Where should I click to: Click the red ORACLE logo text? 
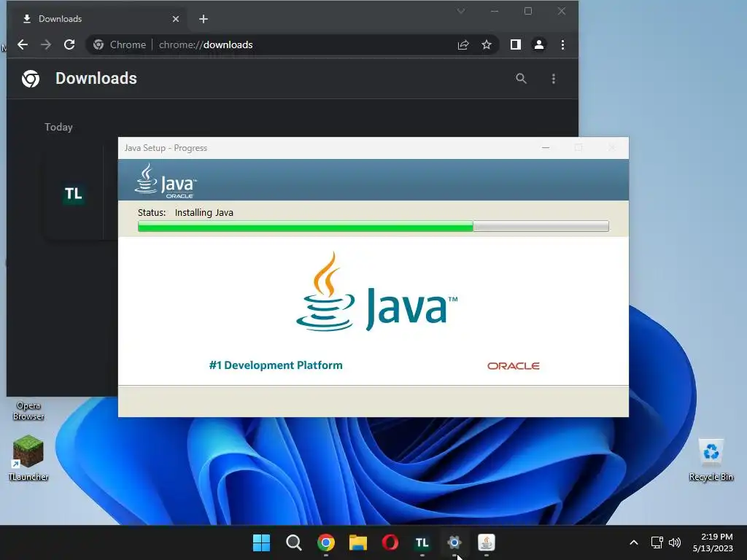tap(513, 366)
